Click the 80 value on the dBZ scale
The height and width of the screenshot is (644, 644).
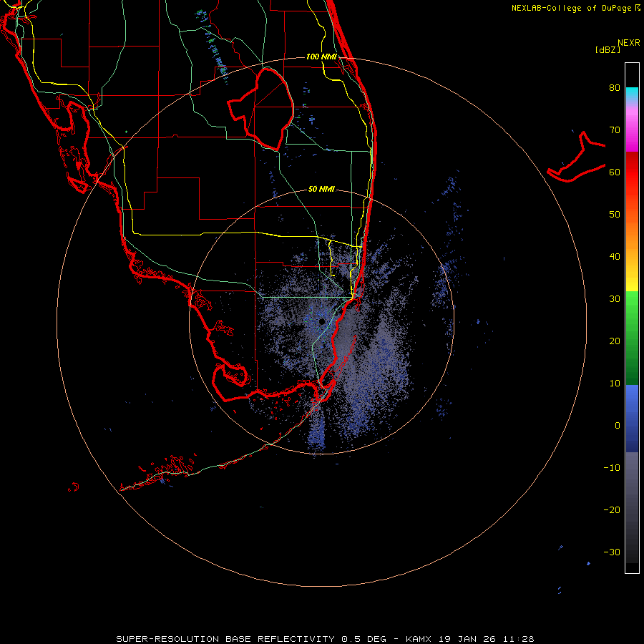615,87
